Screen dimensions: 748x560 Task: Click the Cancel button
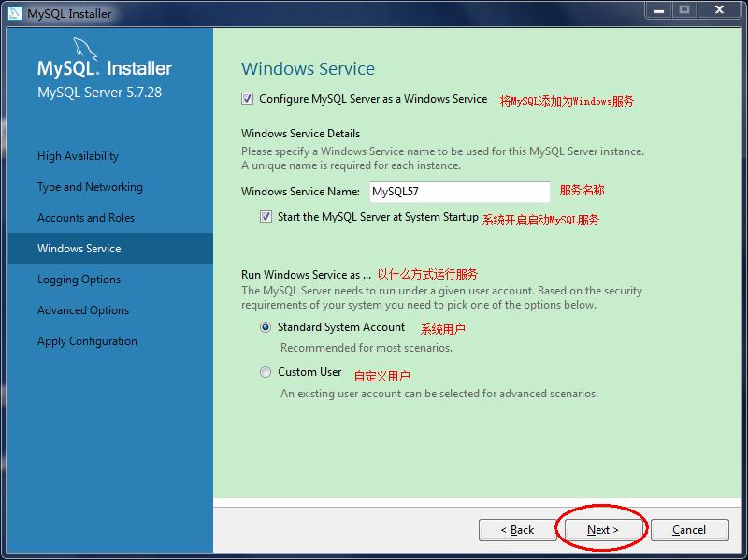point(689,530)
